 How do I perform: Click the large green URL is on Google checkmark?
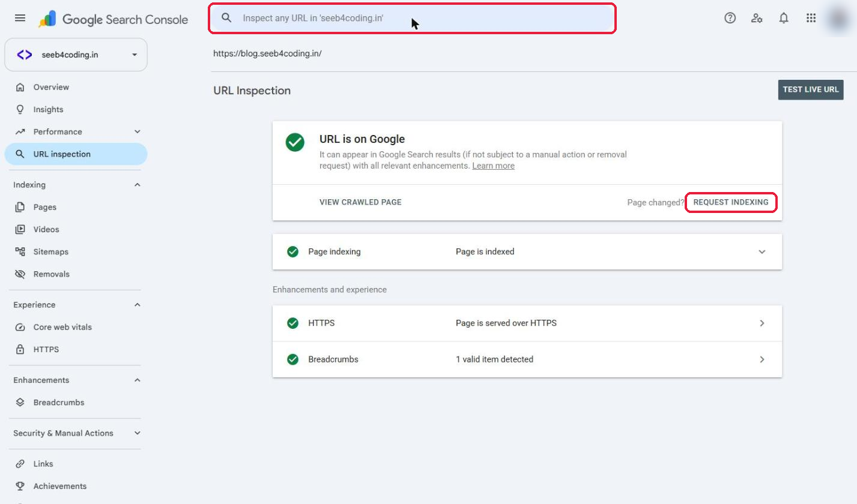tap(295, 142)
